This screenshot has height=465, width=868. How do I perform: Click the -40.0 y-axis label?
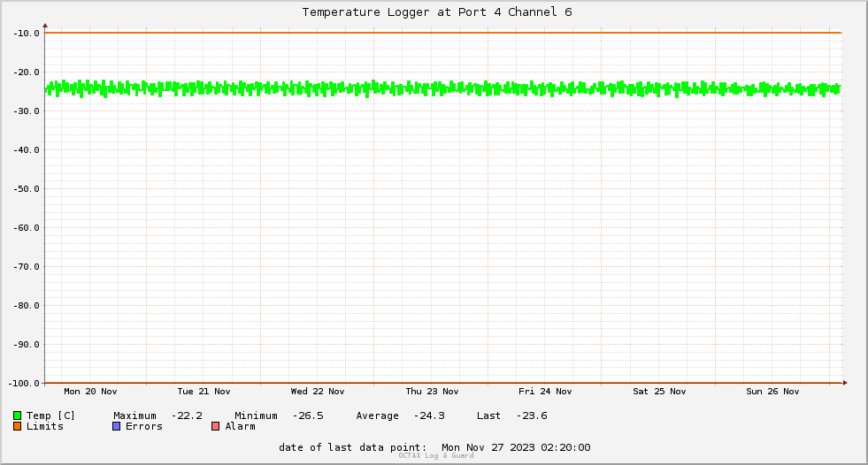(x=26, y=149)
